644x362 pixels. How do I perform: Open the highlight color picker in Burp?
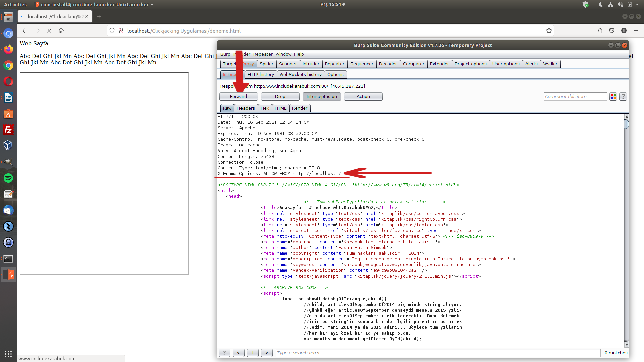(x=613, y=97)
